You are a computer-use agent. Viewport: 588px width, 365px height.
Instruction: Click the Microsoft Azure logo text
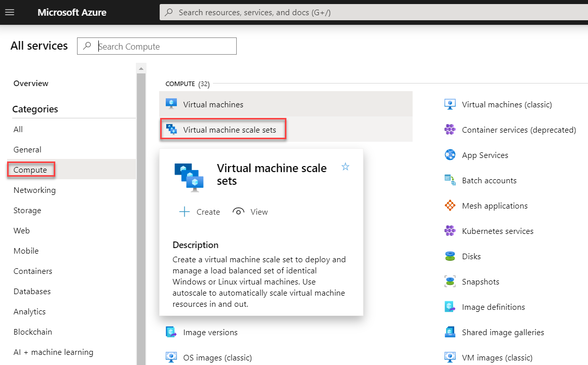(71, 12)
